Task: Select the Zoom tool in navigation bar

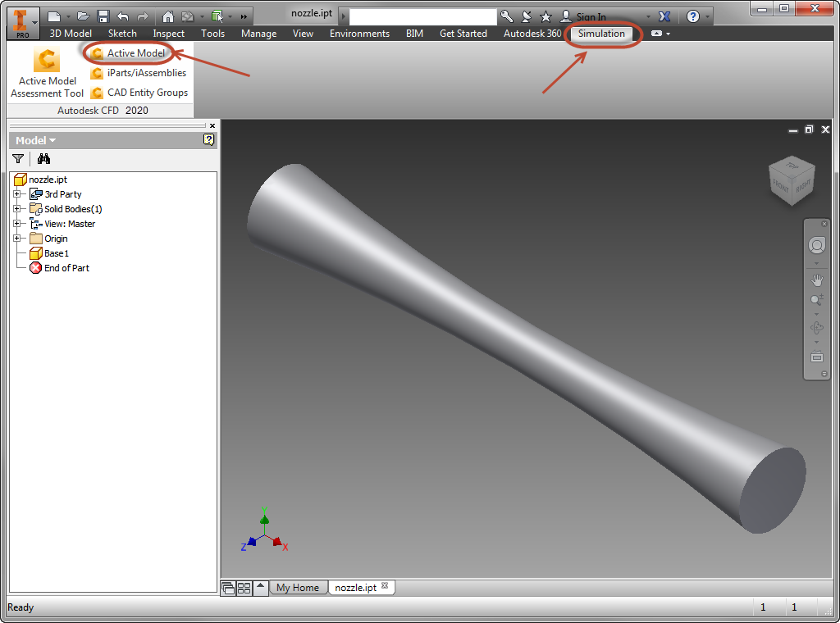Action: tap(816, 300)
